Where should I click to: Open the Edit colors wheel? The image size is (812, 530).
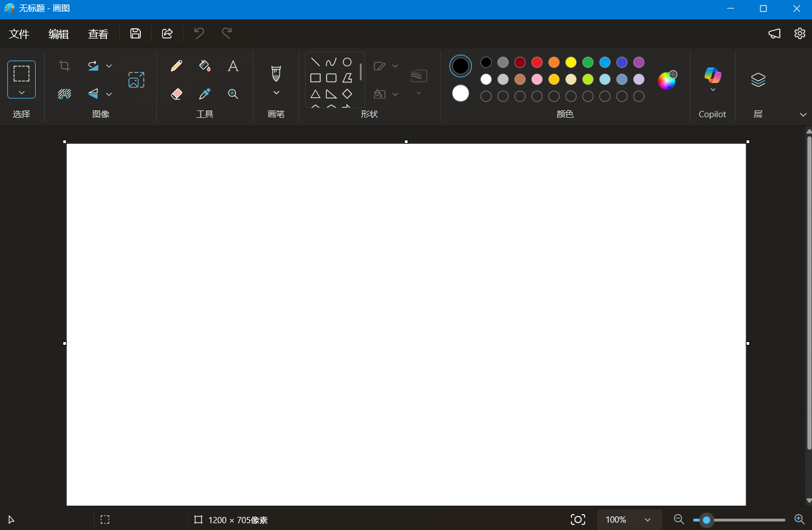pyautogui.click(x=667, y=80)
